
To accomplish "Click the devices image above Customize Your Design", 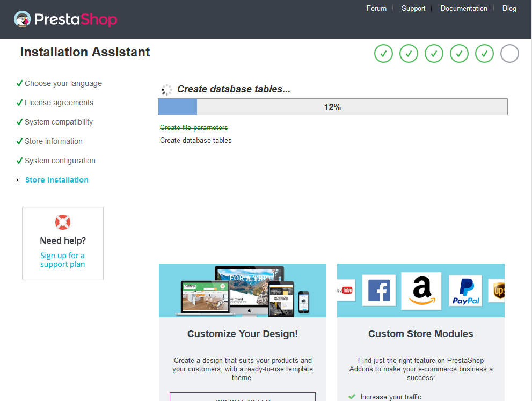I will (243, 290).
